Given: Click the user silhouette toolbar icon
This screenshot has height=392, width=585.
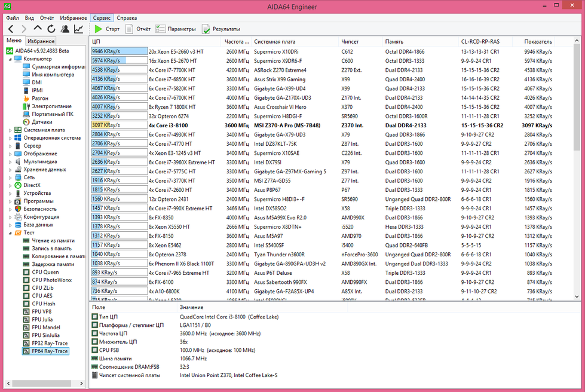Looking at the screenshot, I should 65,29.
